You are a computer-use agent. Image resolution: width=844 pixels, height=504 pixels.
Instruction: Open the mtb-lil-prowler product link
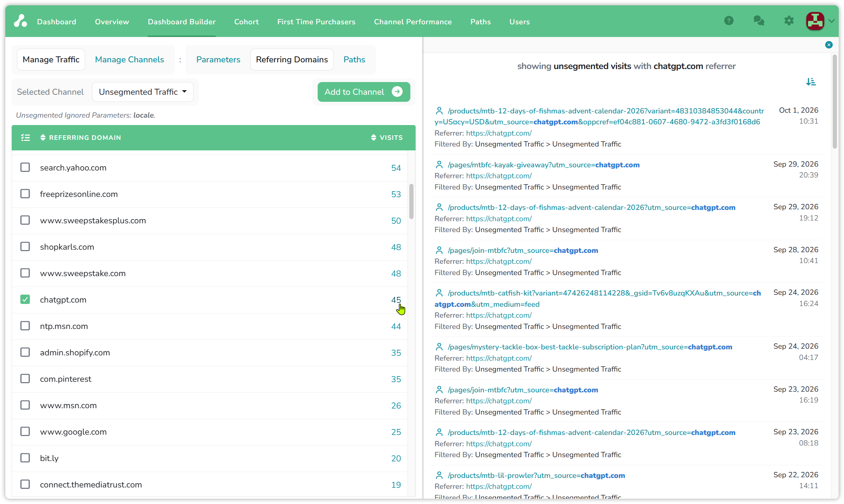[x=536, y=475]
